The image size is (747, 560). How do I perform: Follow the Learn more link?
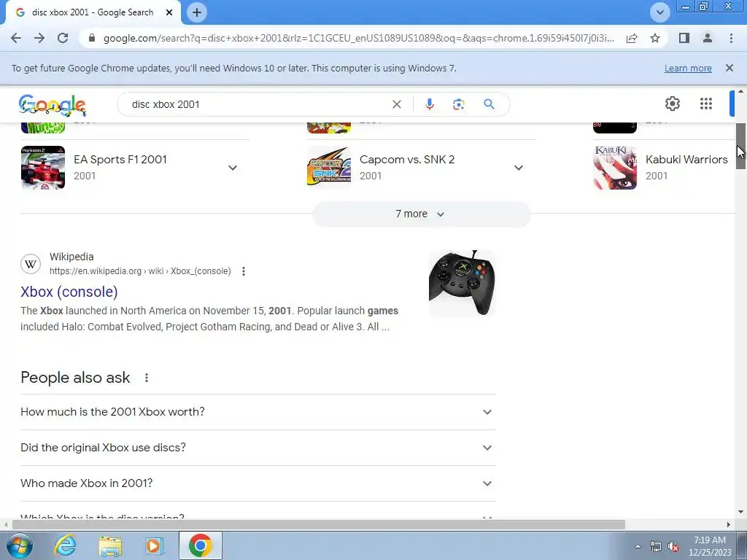point(688,68)
